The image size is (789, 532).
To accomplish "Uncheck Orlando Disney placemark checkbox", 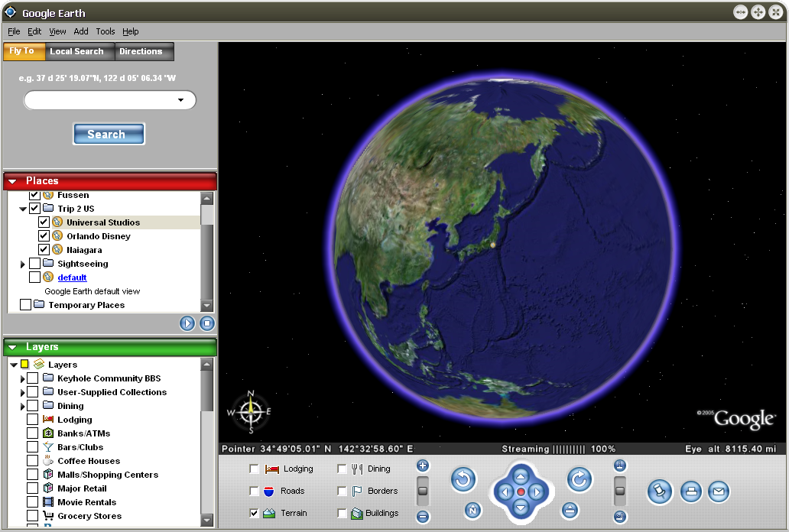I will point(44,235).
